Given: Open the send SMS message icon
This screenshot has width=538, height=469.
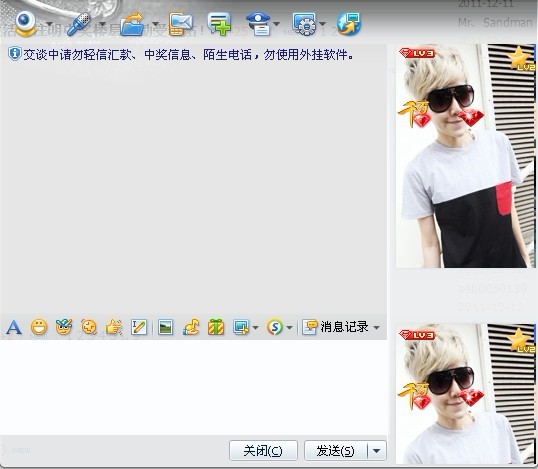Looking at the screenshot, I should coord(180,24).
